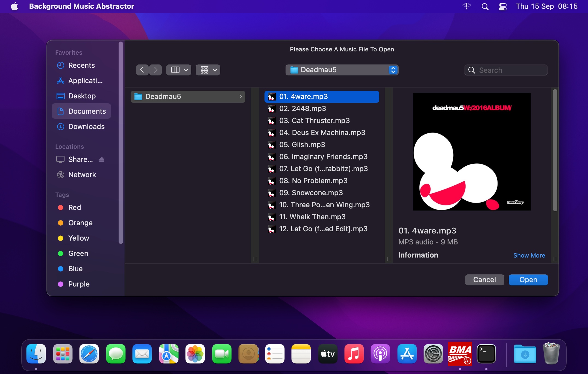The height and width of the screenshot is (374, 588).
Task: Select the Green tag
Action: click(81, 253)
